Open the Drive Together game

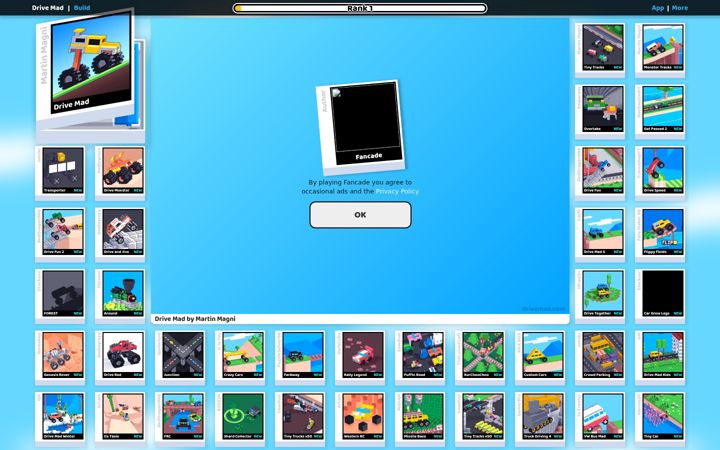(600, 296)
